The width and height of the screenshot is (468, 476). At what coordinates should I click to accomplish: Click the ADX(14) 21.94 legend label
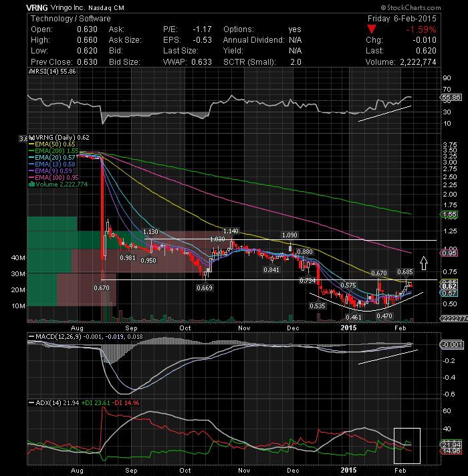coord(53,403)
